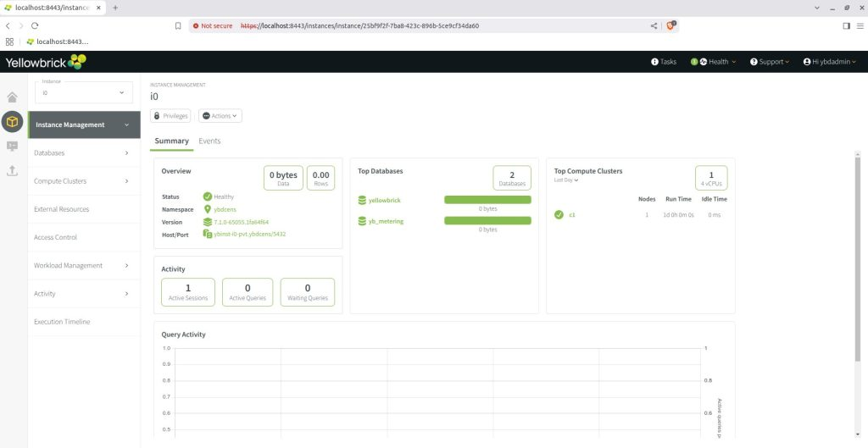
Task: Open the Query Editor sidebar icon
Action: 12,146
